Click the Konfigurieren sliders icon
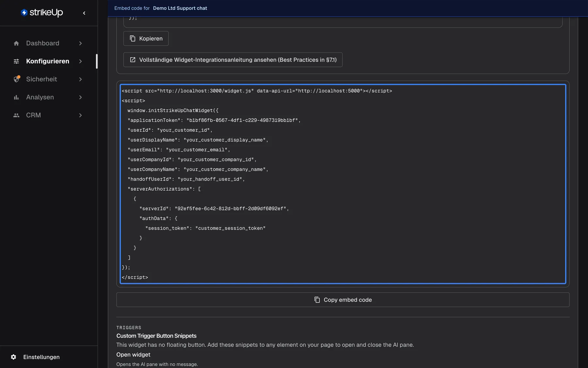 tap(16, 61)
